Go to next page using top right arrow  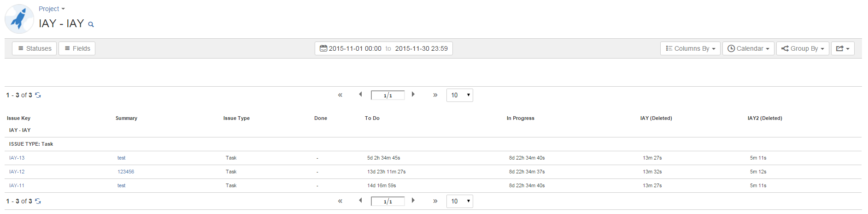pyautogui.click(x=413, y=95)
